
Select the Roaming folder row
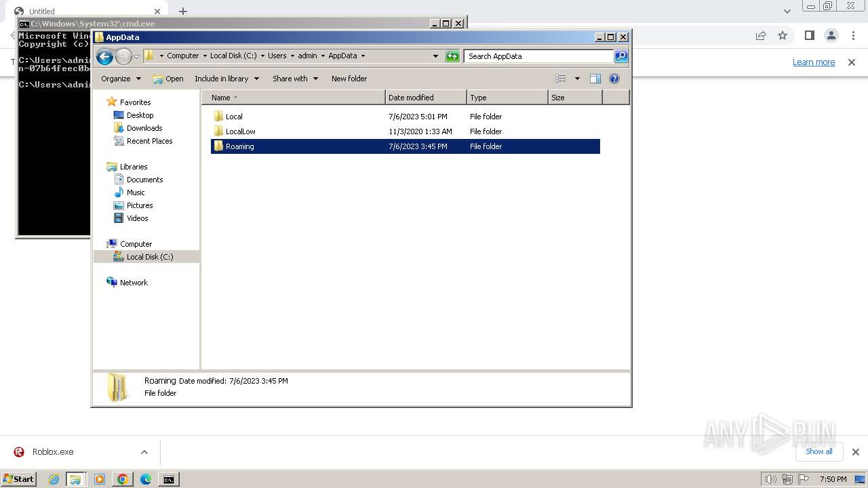click(x=405, y=146)
